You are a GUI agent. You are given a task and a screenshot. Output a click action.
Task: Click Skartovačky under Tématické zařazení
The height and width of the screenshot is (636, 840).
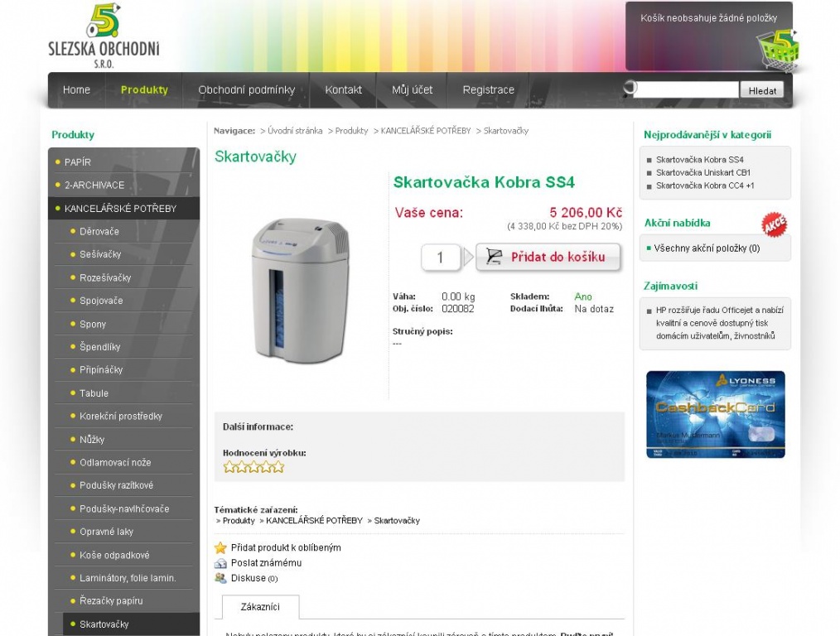point(397,520)
